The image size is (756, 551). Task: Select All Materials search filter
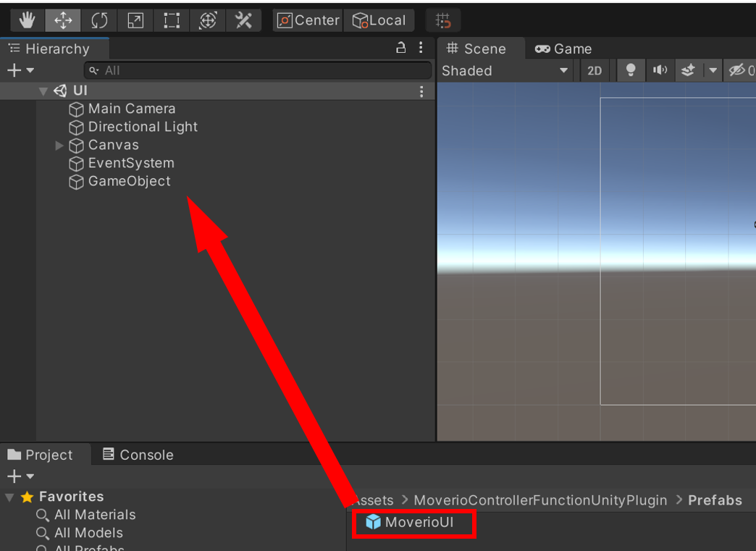pyautogui.click(x=95, y=515)
